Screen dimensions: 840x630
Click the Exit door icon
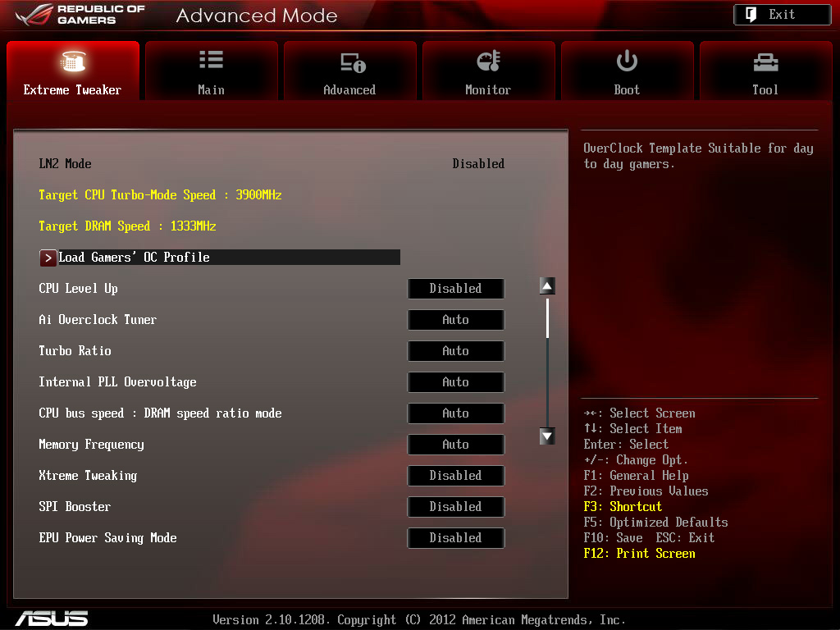tap(751, 15)
